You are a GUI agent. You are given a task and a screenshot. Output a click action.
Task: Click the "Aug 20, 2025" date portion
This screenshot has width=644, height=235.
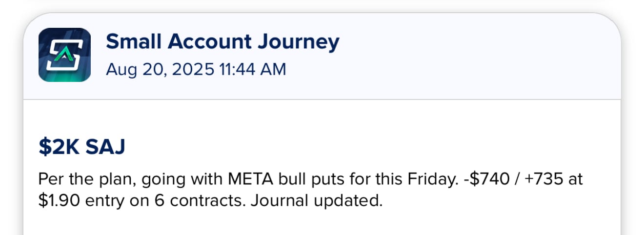pyautogui.click(x=160, y=69)
